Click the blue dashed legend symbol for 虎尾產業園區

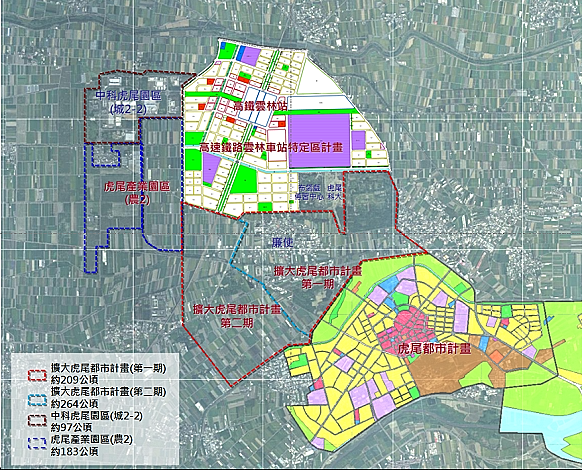(x=37, y=444)
